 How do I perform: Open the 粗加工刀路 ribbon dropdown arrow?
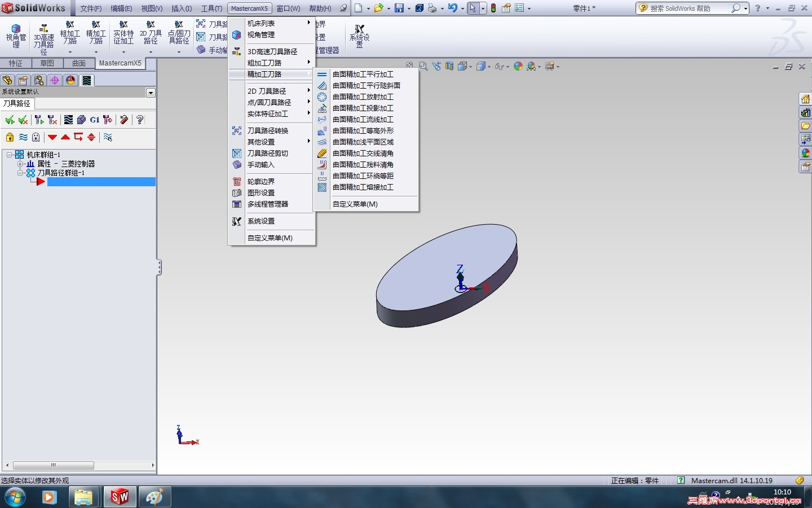pyautogui.click(x=70, y=52)
